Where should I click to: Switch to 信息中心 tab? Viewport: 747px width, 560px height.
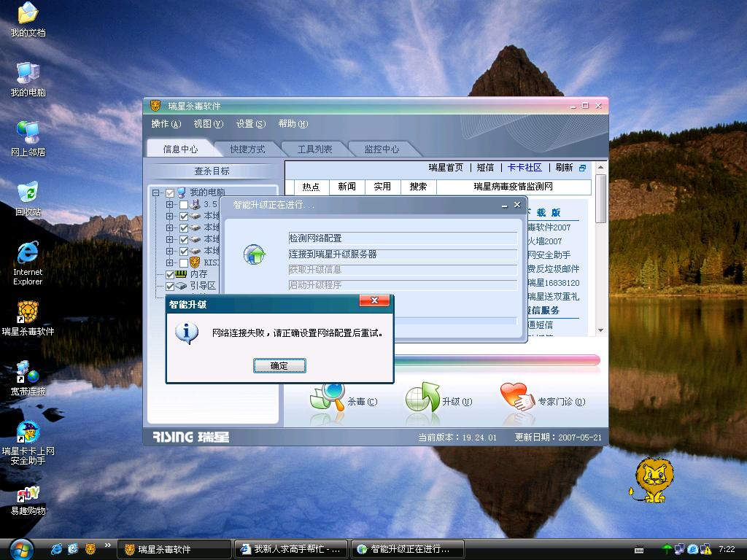coord(180,149)
